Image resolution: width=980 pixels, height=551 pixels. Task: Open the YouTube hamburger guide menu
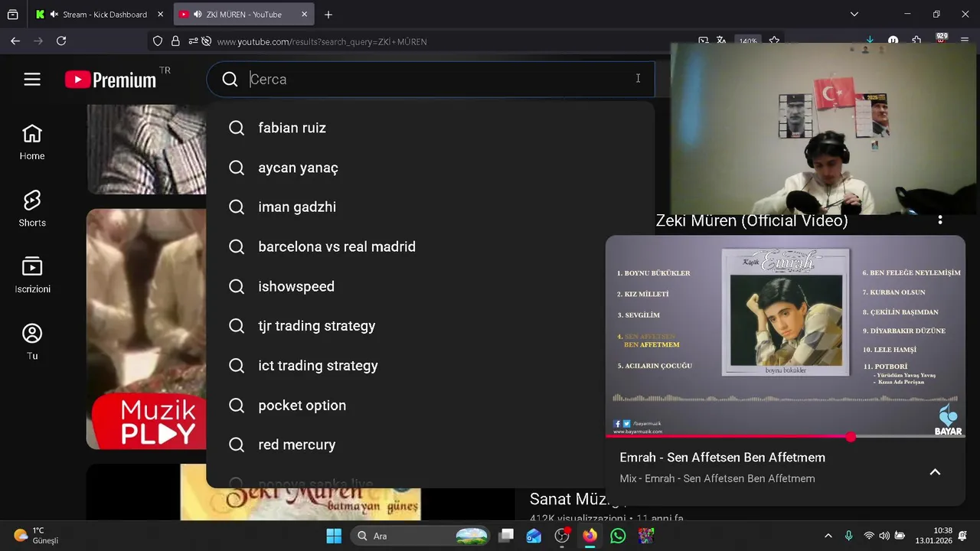click(x=32, y=79)
